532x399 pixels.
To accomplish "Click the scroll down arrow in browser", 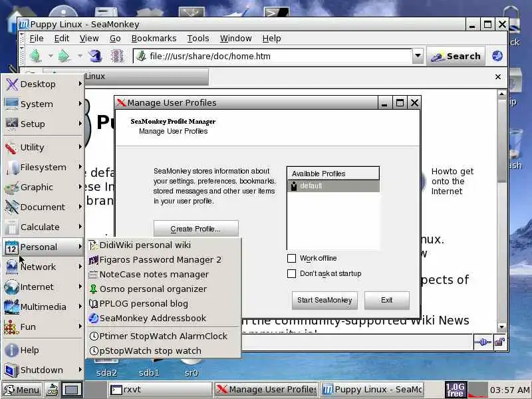I will click(502, 327).
